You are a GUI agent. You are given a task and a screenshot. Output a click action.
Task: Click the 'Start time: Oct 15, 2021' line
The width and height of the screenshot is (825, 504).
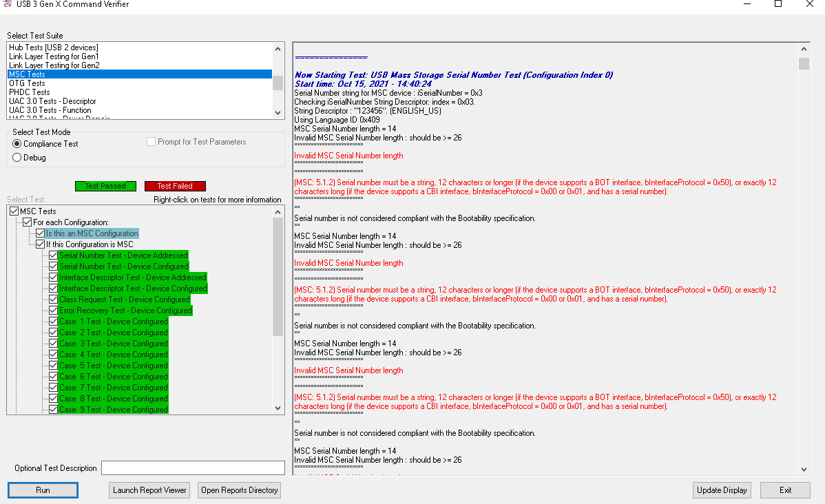coord(363,83)
